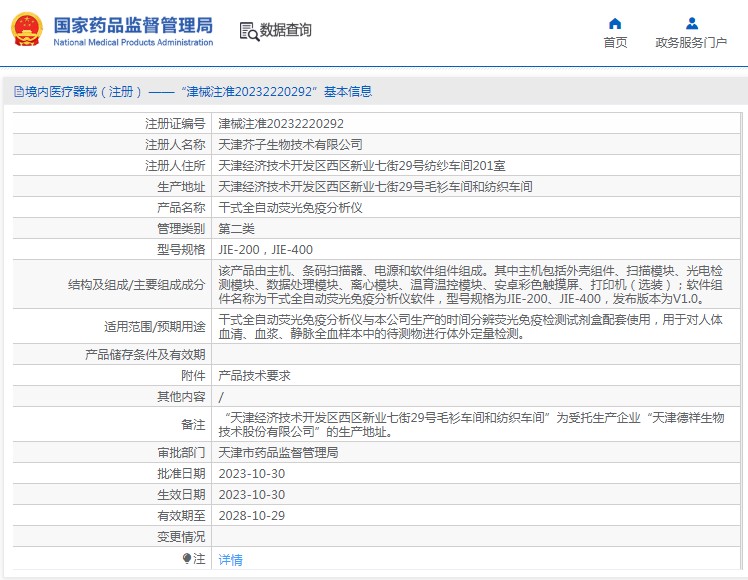Go to 数据查询 text link
Screen dimensions: 748x580
tap(286, 31)
